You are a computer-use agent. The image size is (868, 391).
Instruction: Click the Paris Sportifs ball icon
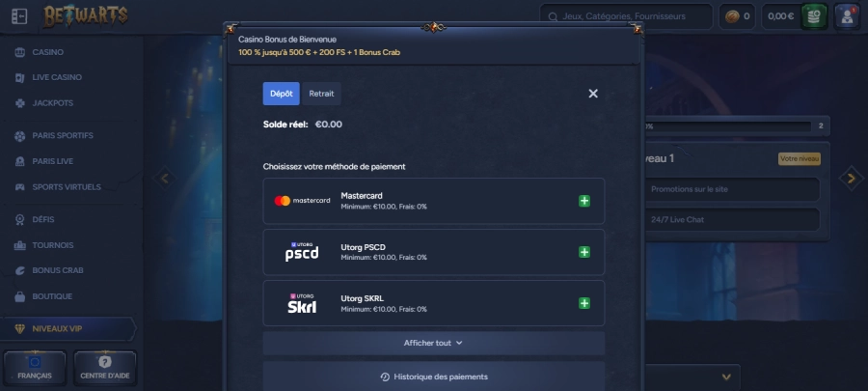(x=20, y=136)
